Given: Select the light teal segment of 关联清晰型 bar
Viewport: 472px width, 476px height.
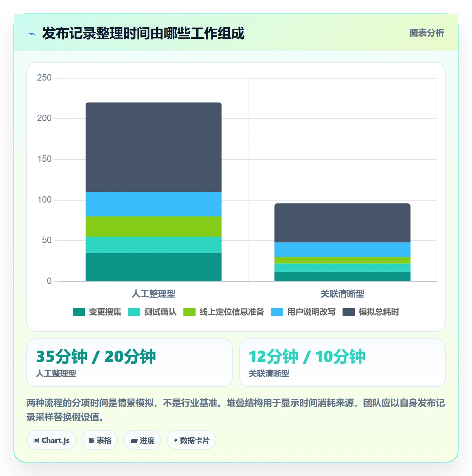Looking at the screenshot, I should (342, 268).
